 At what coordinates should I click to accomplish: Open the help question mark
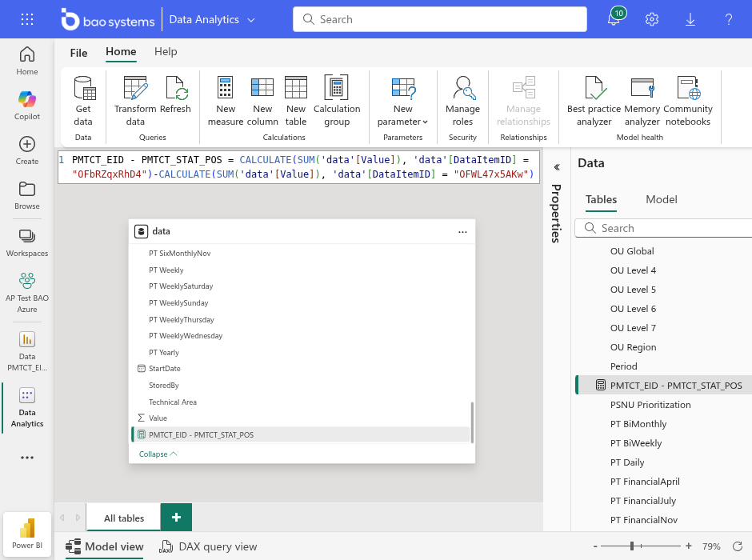[729, 19]
